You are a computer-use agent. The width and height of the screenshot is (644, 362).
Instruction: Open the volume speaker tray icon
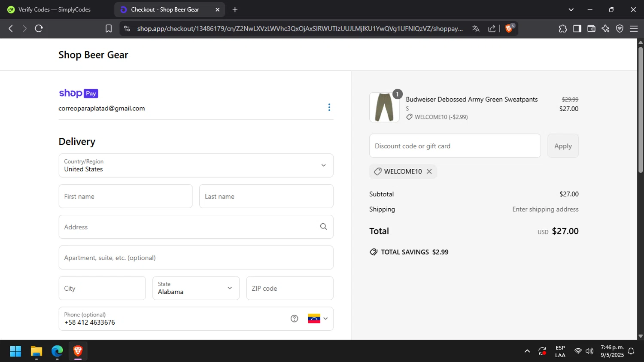tap(589, 351)
